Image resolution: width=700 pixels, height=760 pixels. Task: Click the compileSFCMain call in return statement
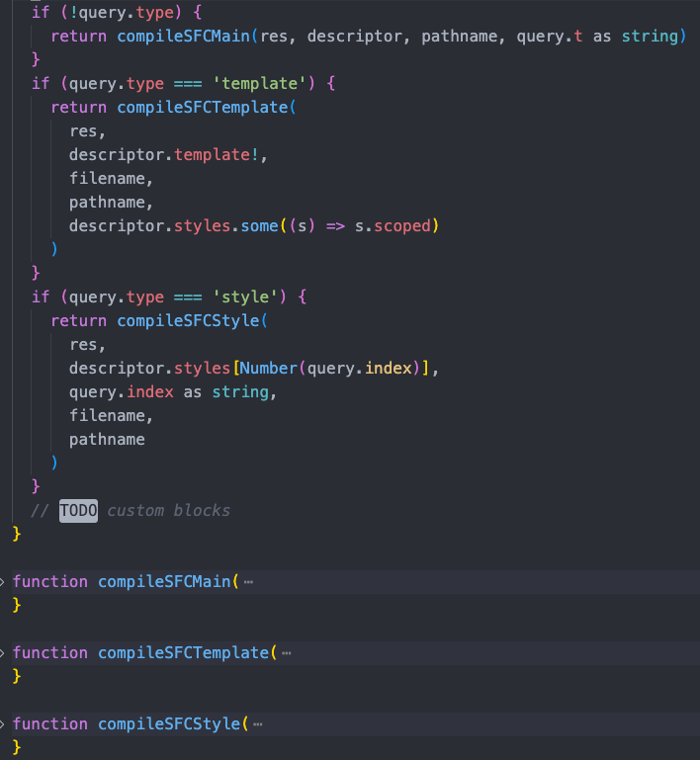tap(183, 37)
